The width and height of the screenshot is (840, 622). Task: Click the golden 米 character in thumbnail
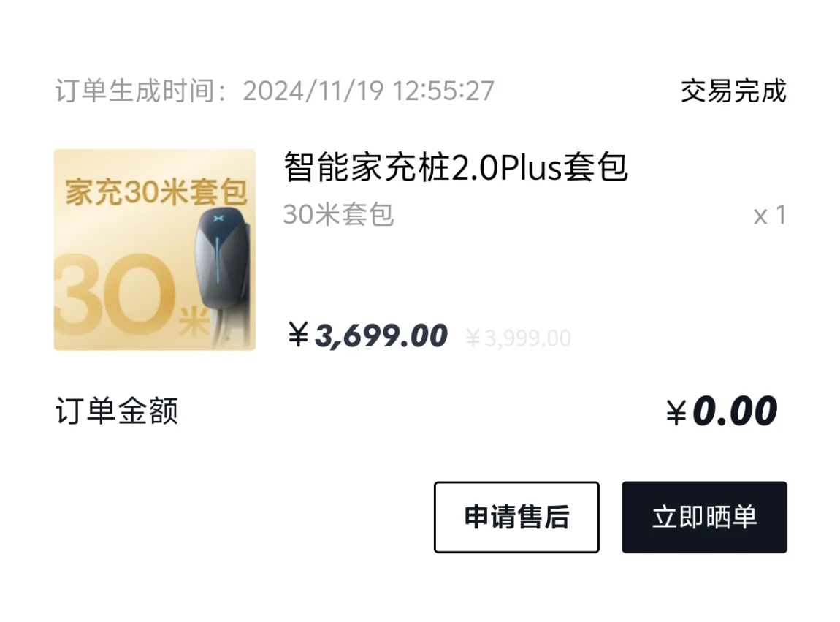[193, 320]
